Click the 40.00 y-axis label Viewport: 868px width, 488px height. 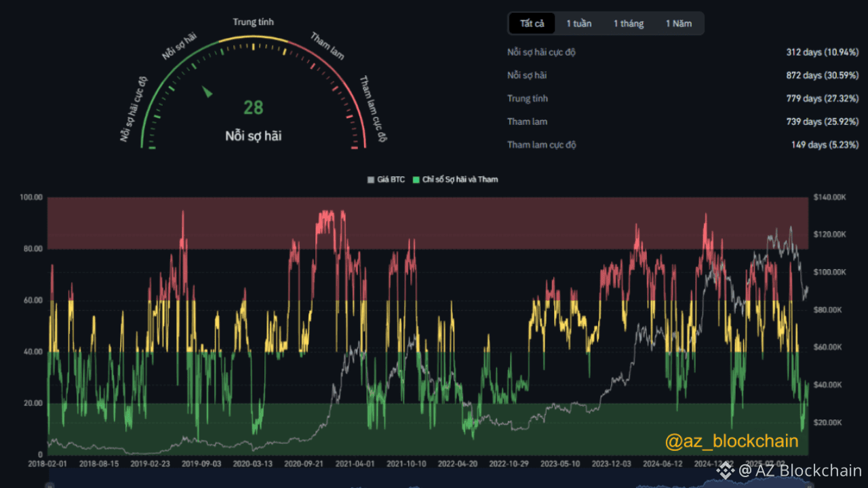33,352
